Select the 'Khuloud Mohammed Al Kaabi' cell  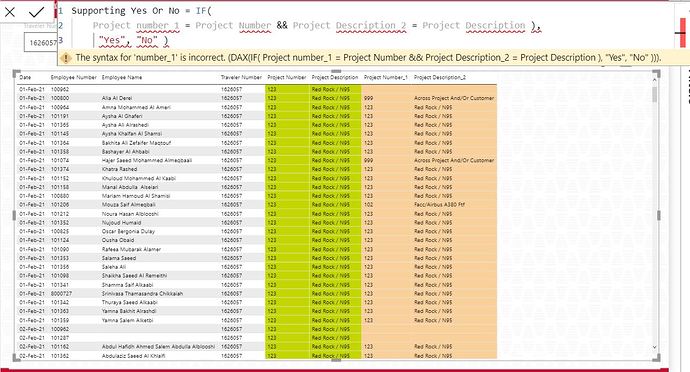coord(139,178)
